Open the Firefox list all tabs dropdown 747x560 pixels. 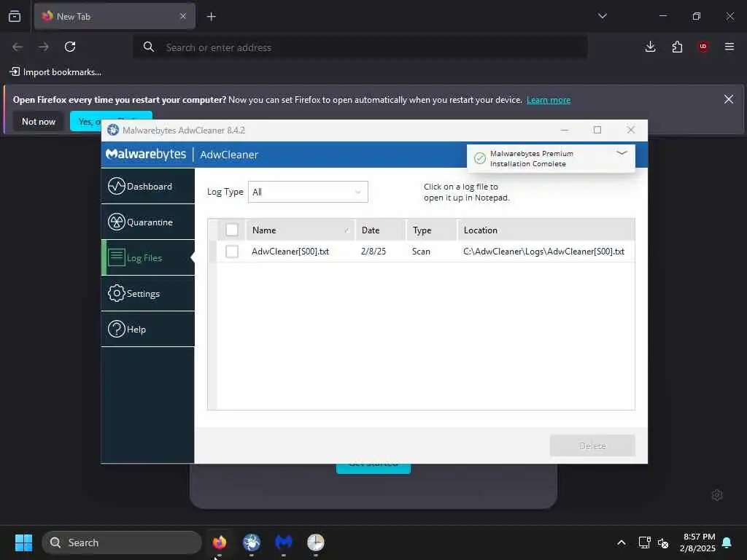pos(602,16)
